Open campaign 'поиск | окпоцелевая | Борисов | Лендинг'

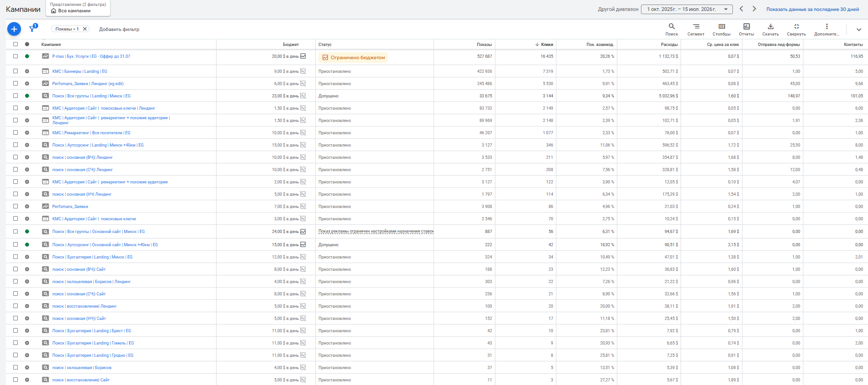(91, 282)
